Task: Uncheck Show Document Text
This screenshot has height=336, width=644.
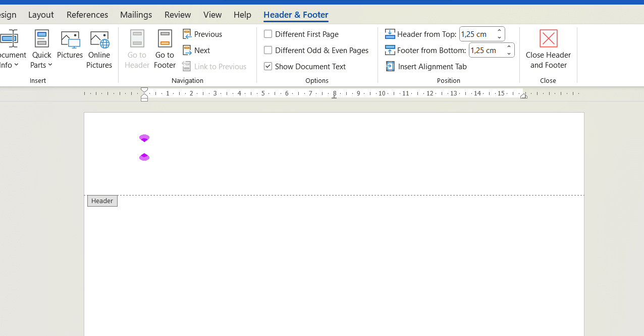Action: pos(268,67)
